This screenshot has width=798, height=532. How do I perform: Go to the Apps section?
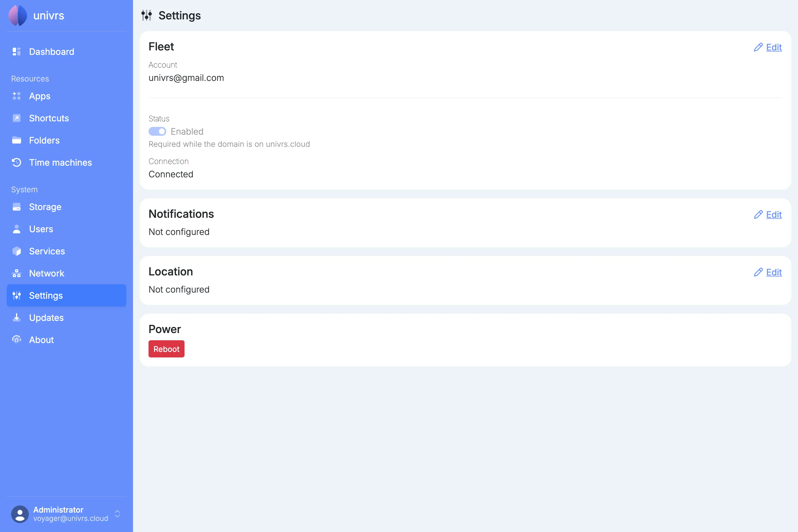tap(66, 96)
